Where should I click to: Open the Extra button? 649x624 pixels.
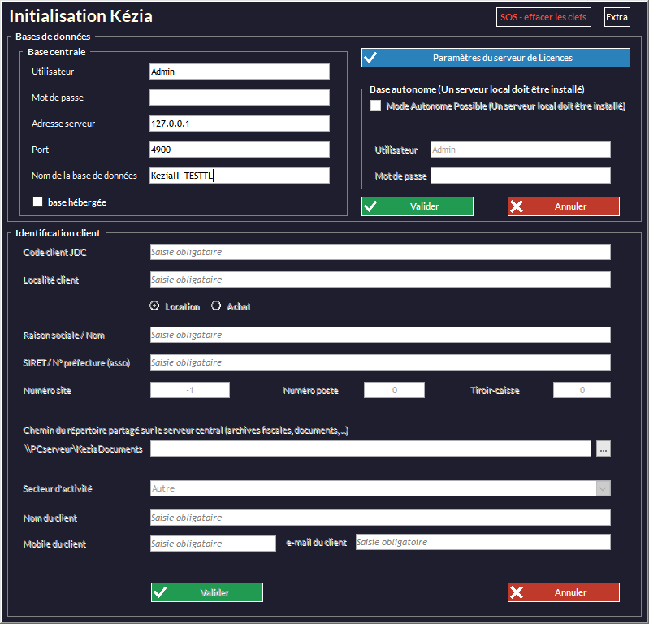pos(616,17)
